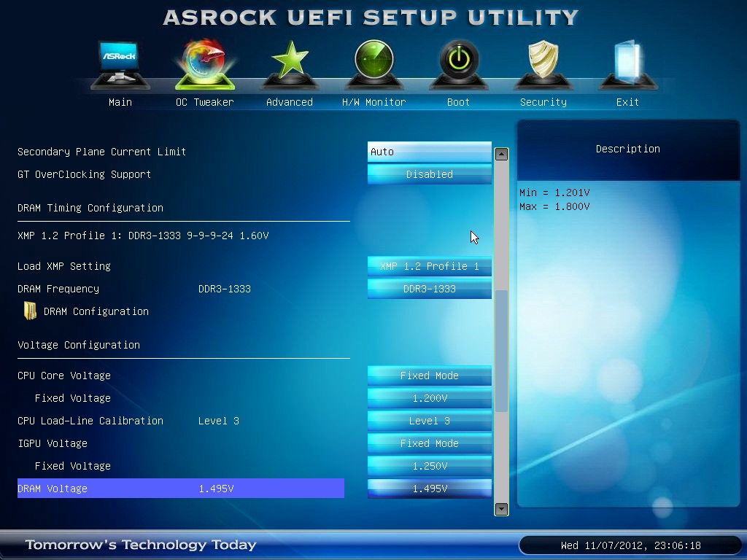Select Secondary Plane Current Limit label

(101, 152)
